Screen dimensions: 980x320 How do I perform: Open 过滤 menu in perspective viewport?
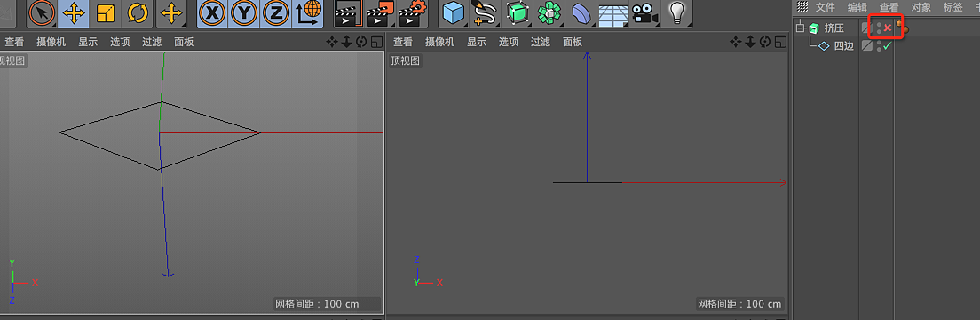(x=152, y=42)
